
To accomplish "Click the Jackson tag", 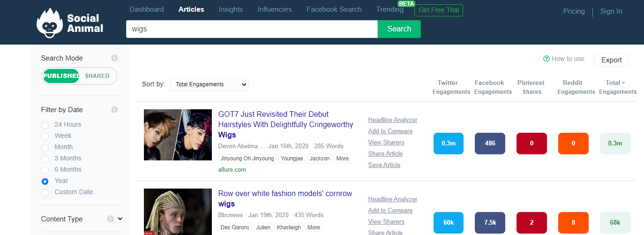I will pos(320,159).
